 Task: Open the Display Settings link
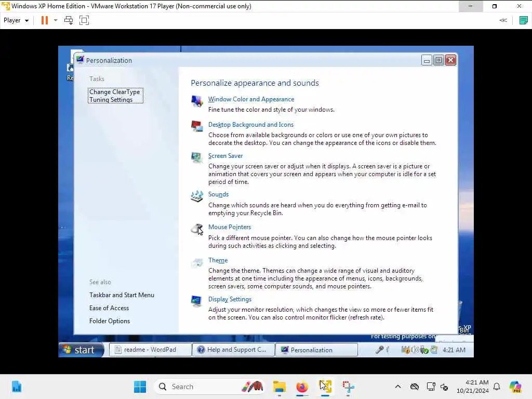coord(230,299)
